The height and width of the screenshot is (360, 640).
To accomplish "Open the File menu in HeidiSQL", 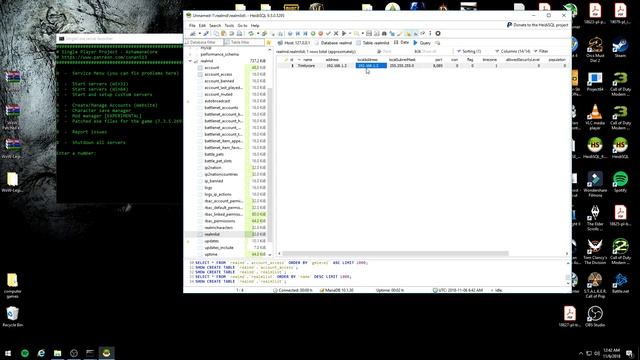I will [x=192, y=25].
